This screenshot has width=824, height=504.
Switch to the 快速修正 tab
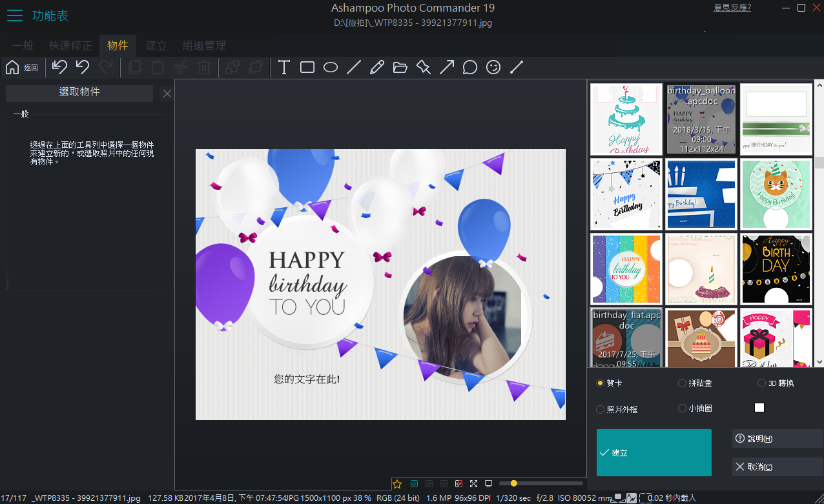tap(70, 46)
